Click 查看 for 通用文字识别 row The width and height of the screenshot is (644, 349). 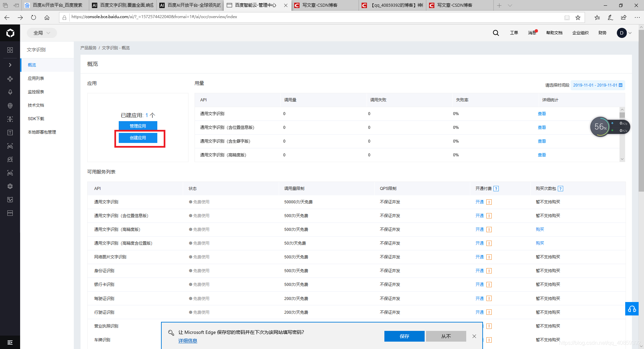(x=542, y=114)
